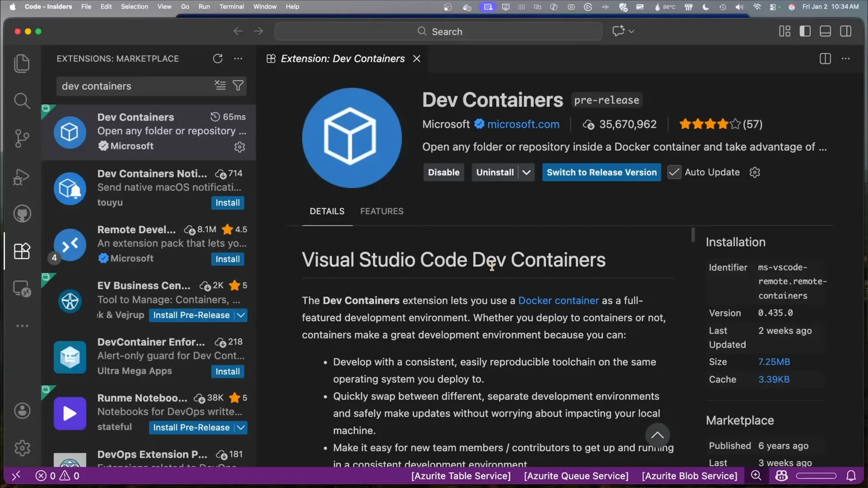Open the extensions filter funnel menu

238,86
